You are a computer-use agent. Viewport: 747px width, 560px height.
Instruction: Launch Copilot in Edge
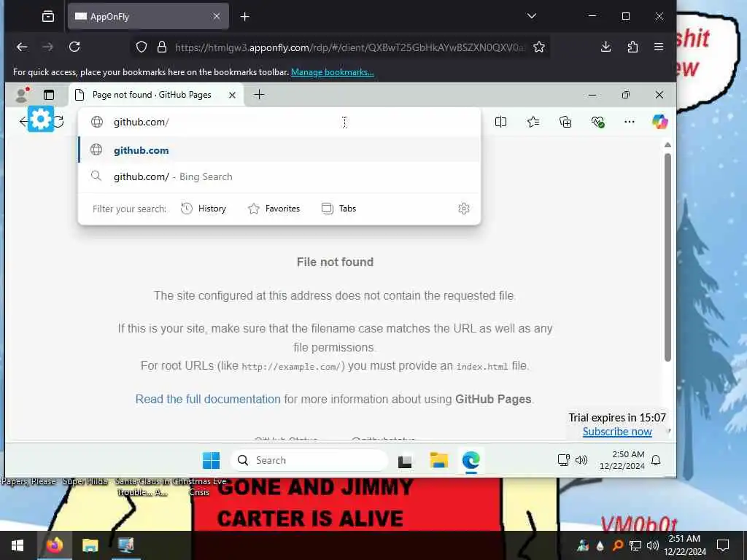click(x=659, y=122)
